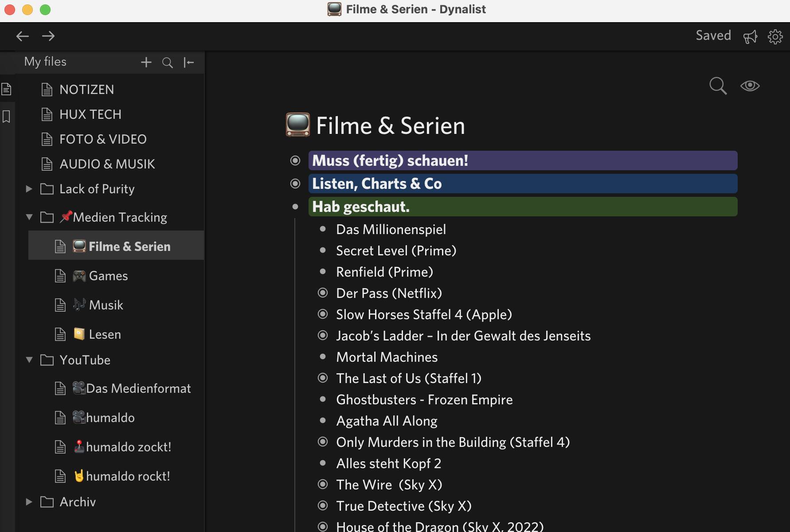Select the Lack of Purity folder name
790x532 pixels.
pyautogui.click(x=97, y=189)
